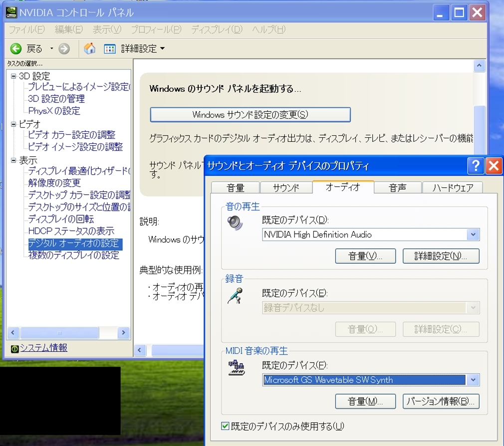The image size is (504, 446).
Task: Open the 詳細設定 dropdown arrow in toolbar
Action: (162, 48)
